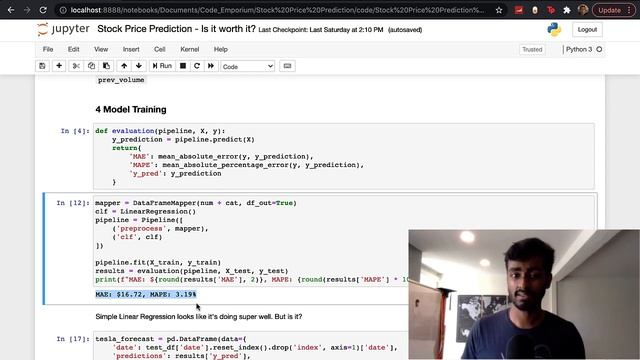The image size is (640, 360).
Task: Click the In [12] cell prompt
Action: (73, 203)
